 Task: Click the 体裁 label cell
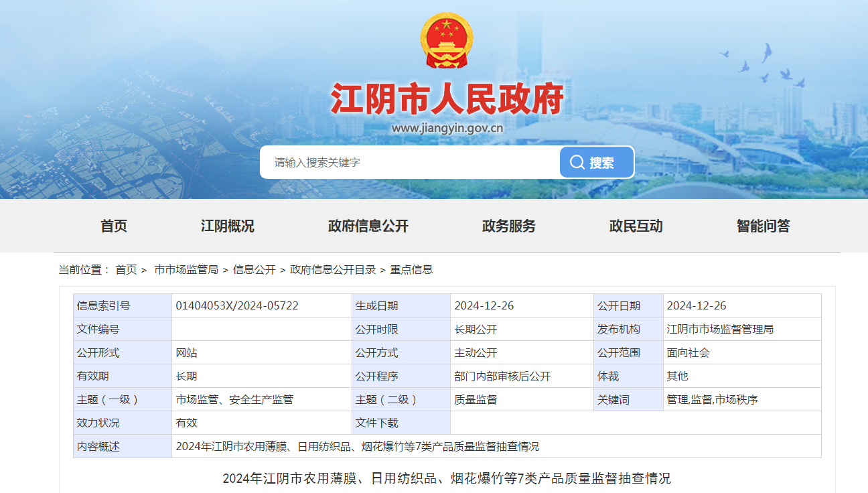[x=628, y=376]
